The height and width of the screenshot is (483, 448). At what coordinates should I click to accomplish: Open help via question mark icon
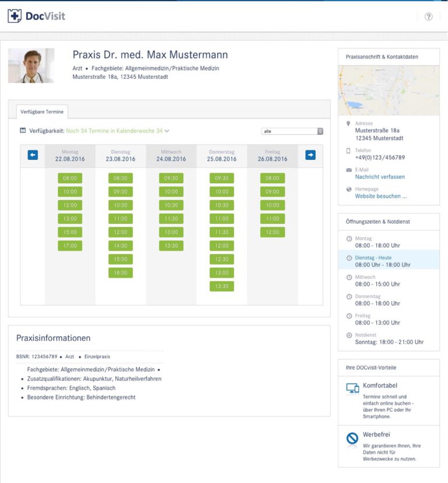pyautogui.click(x=428, y=16)
